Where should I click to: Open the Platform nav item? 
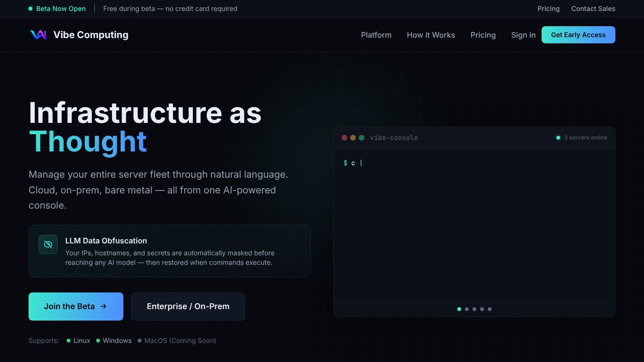pyautogui.click(x=376, y=35)
